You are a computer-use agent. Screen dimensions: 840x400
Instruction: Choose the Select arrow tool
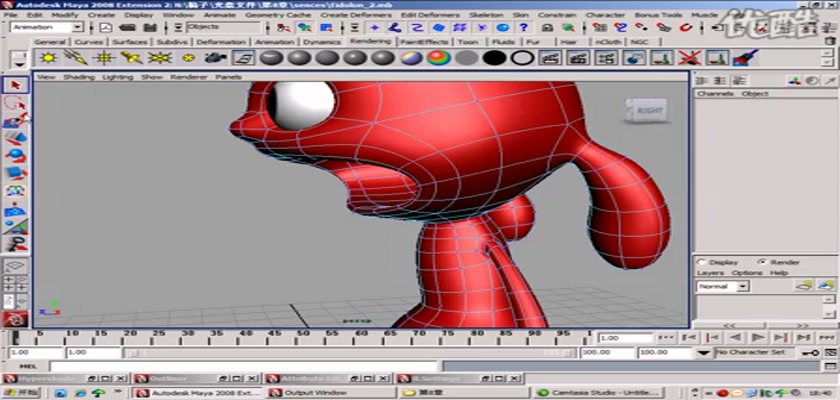(16, 85)
